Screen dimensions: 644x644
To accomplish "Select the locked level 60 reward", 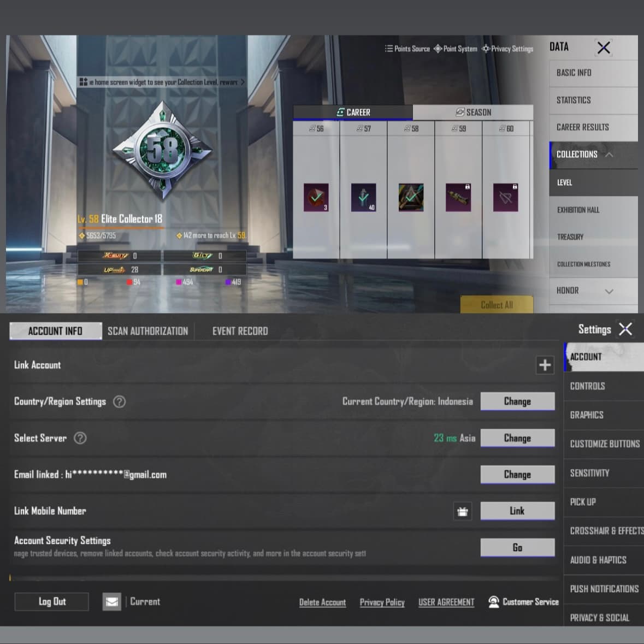I will 506,198.
